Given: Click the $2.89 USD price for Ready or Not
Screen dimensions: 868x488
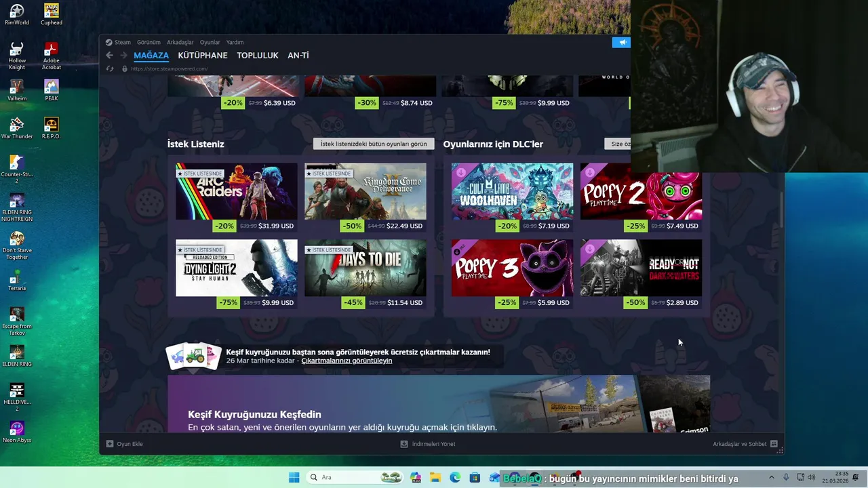Looking at the screenshot, I should (x=682, y=302).
